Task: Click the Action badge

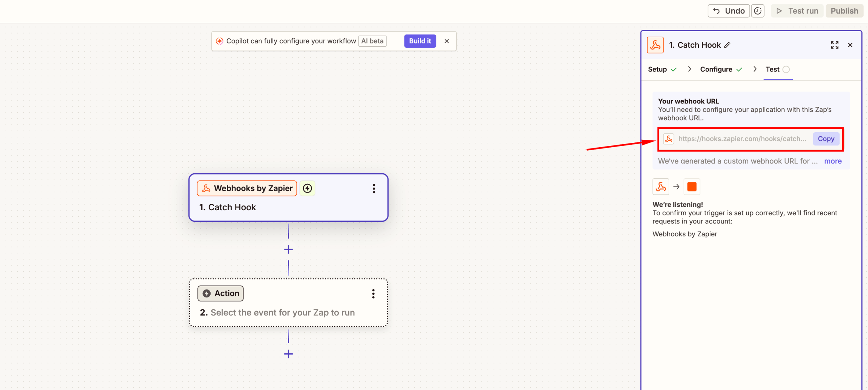Action: coord(220,293)
